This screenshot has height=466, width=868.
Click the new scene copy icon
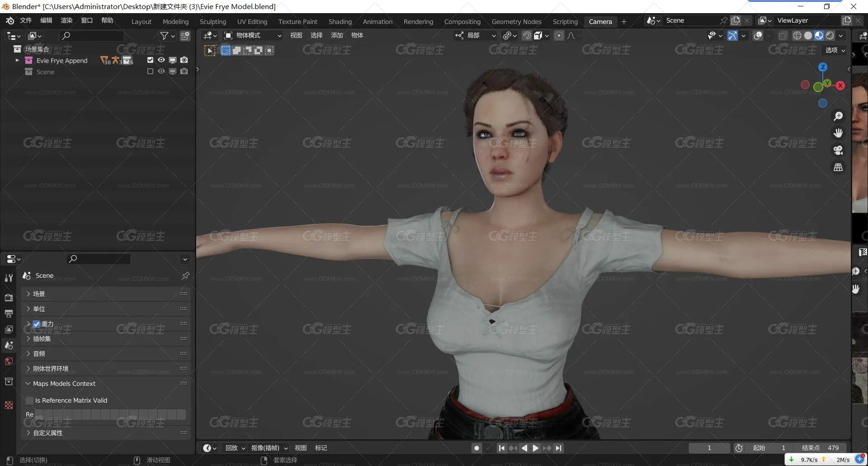736,20
